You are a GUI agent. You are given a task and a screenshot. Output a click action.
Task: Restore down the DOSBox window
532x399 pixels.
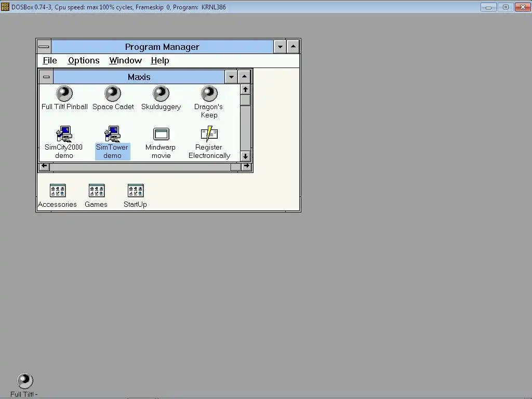point(506,7)
